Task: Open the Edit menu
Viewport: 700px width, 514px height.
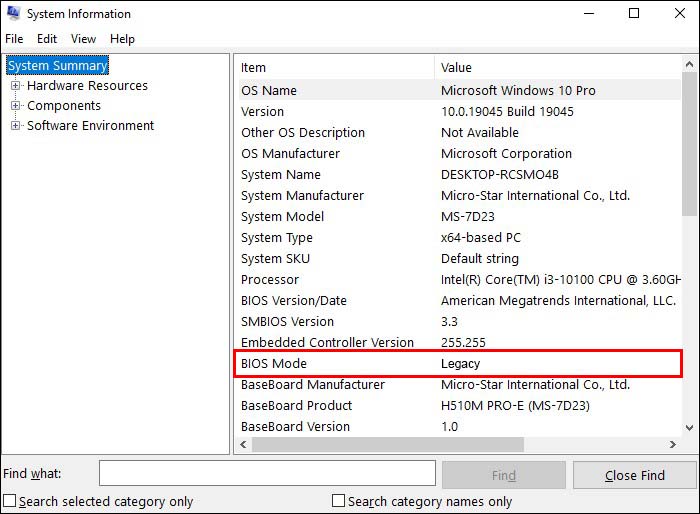Action: click(47, 39)
